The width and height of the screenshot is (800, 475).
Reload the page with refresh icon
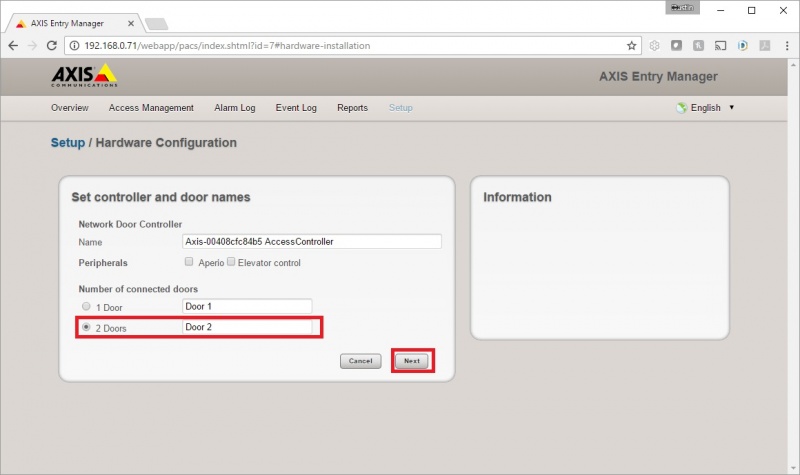click(x=52, y=45)
